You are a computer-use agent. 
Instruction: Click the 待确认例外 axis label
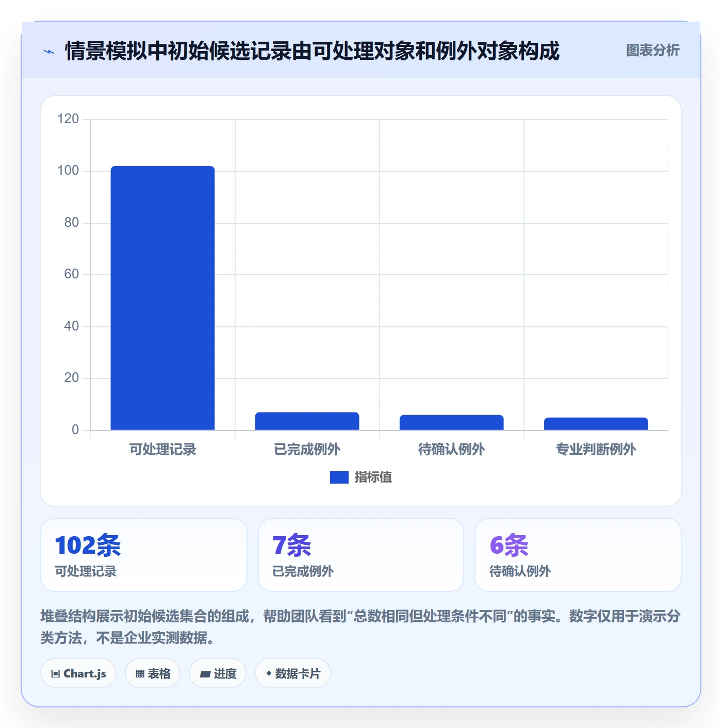coord(451,450)
